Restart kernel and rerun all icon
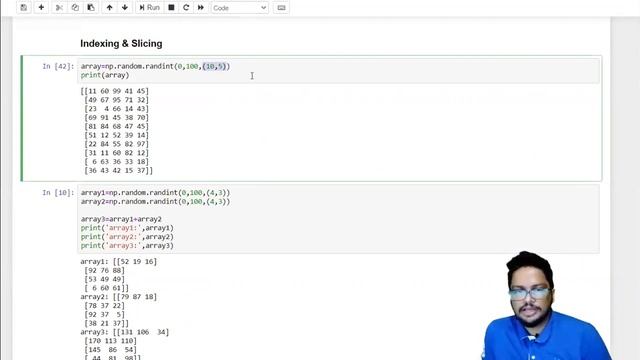This screenshot has width=640, height=360. coord(201,7)
